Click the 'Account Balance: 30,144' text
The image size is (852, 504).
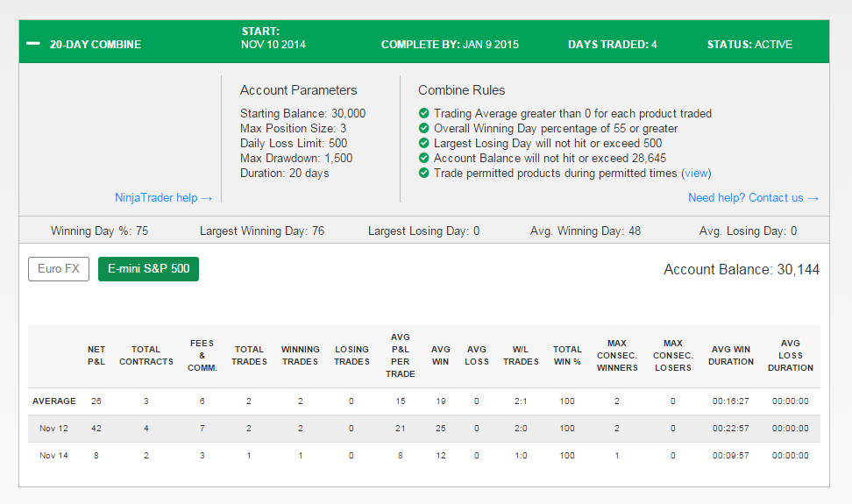coord(742,269)
